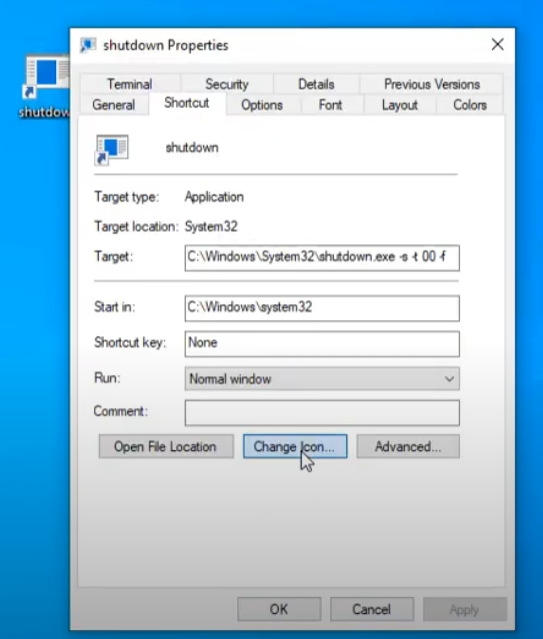Go to the Options tab

pyautogui.click(x=262, y=105)
